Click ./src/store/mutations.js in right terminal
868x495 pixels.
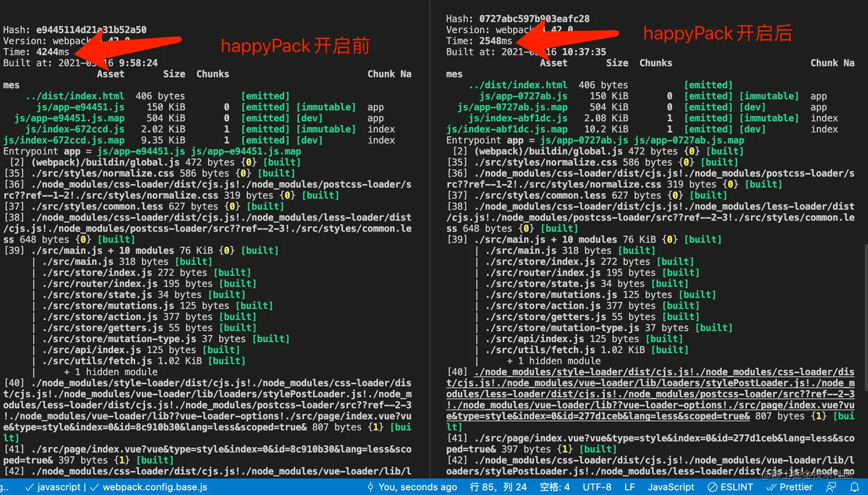(x=551, y=295)
